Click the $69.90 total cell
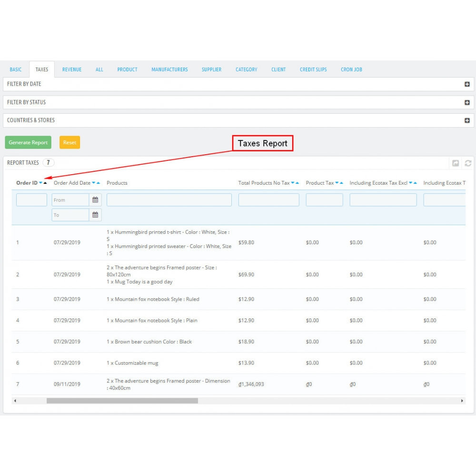The height and width of the screenshot is (476, 476). click(246, 275)
